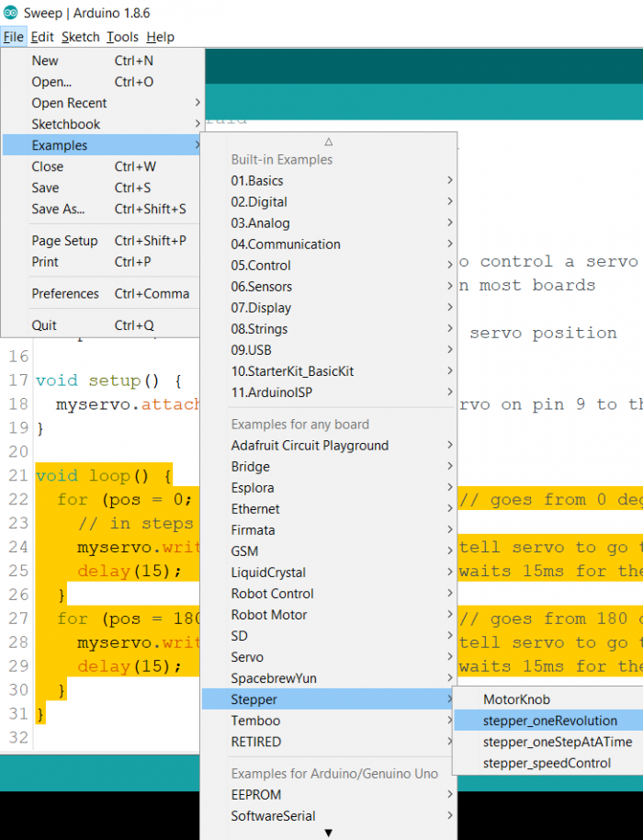Choose Quit from the File menu
643x840 pixels.
(x=102, y=325)
